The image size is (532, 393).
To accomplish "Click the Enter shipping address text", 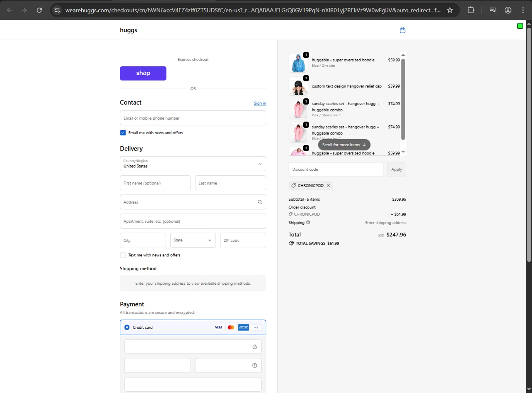I will tap(386, 223).
